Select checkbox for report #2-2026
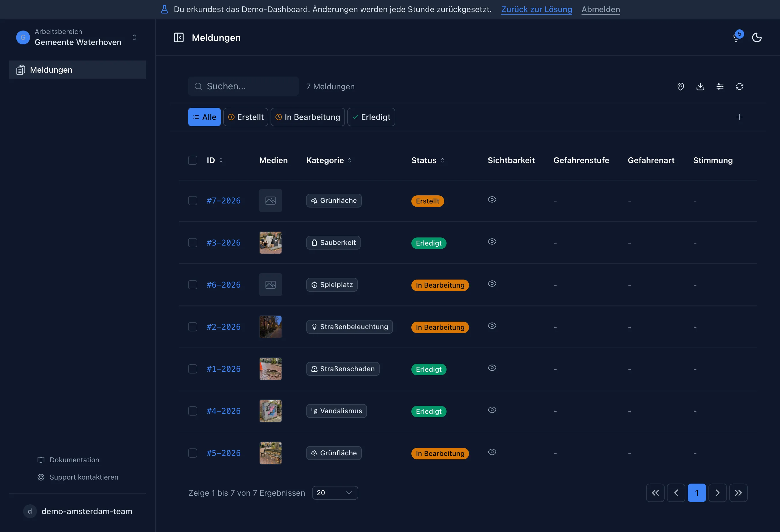780x532 pixels. pyautogui.click(x=193, y=327)
